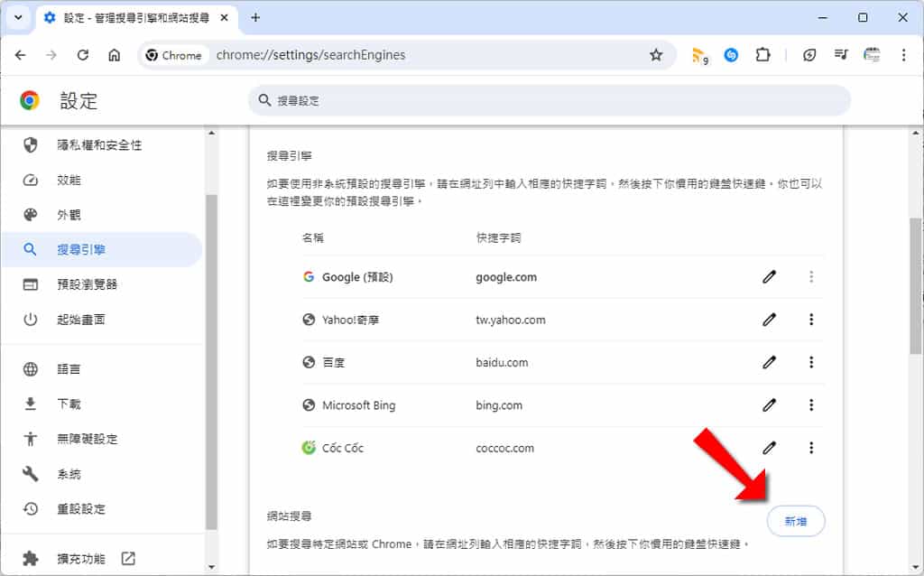
Task: Edit the Cốc Cốc search engine
Action: tap(769, 448)
